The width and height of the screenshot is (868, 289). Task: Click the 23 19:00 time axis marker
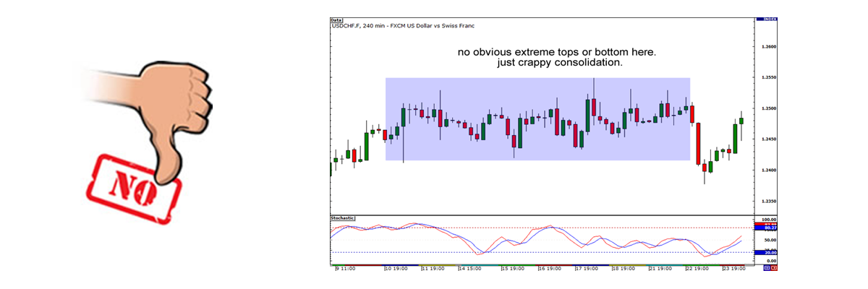pyautogui.click(x=733, y=268)
